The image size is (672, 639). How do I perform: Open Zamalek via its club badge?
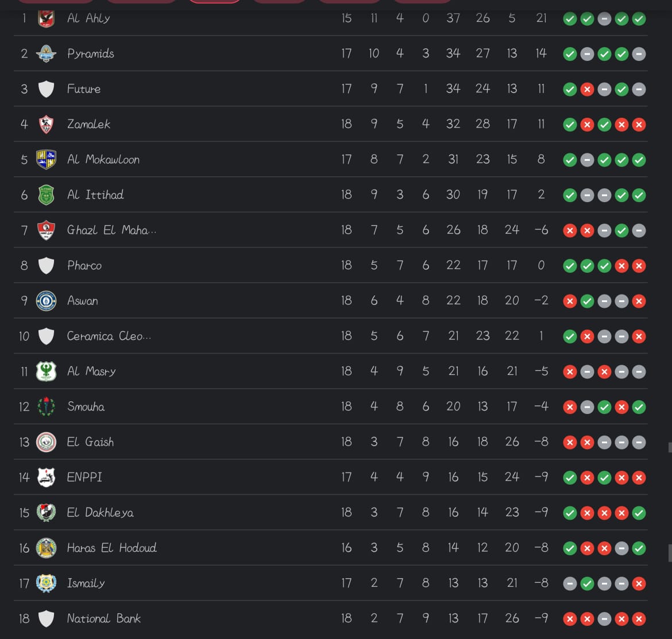[46, 124]
